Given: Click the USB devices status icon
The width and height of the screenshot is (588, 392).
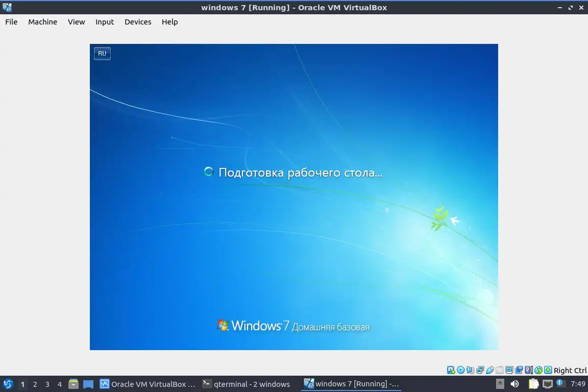Looking at the screenshot, I should tap(490, 370).
